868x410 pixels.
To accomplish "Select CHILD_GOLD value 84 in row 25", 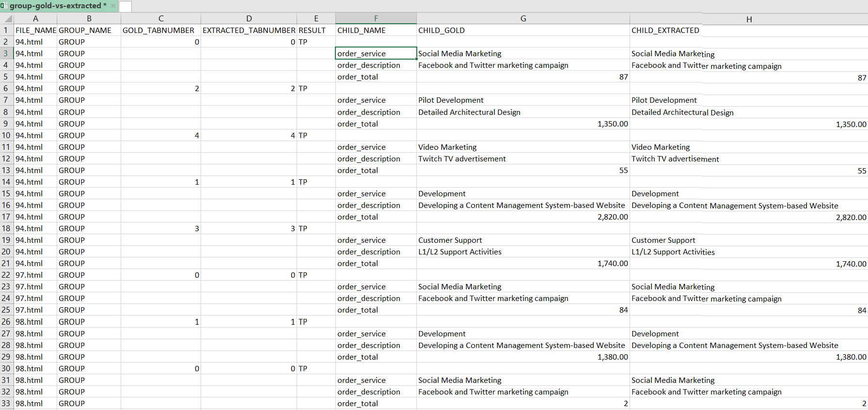I will pos(523,310).
